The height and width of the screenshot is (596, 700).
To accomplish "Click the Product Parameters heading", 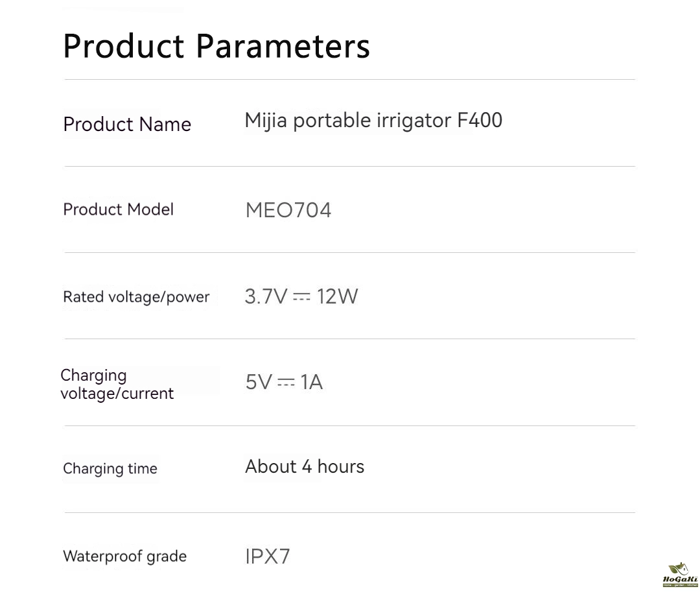I will [216, 45].
